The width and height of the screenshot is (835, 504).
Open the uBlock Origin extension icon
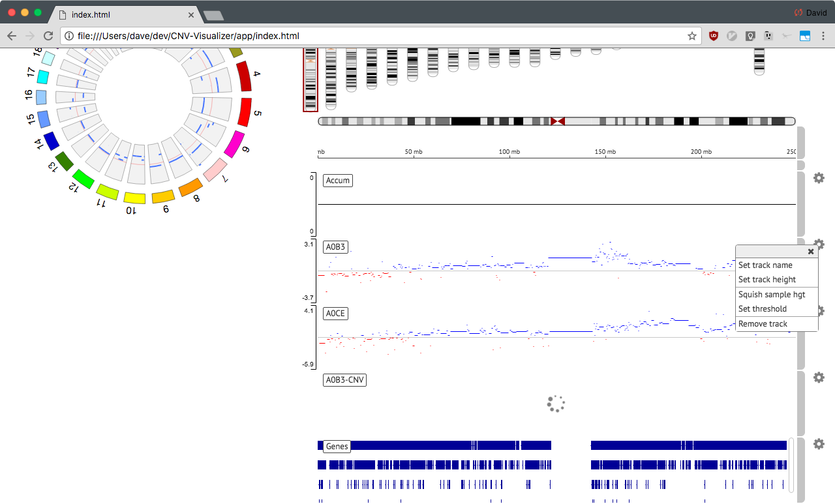714,37
